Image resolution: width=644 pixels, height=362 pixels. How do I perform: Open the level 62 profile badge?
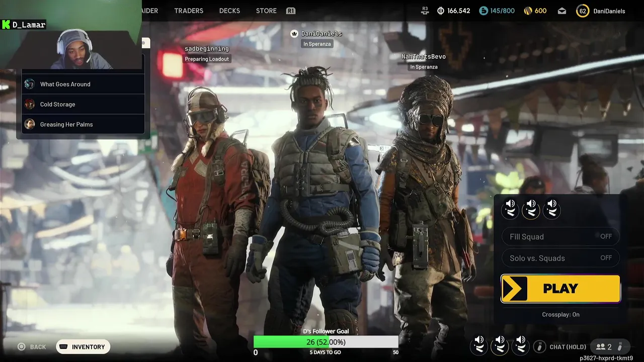pos(583,11)
